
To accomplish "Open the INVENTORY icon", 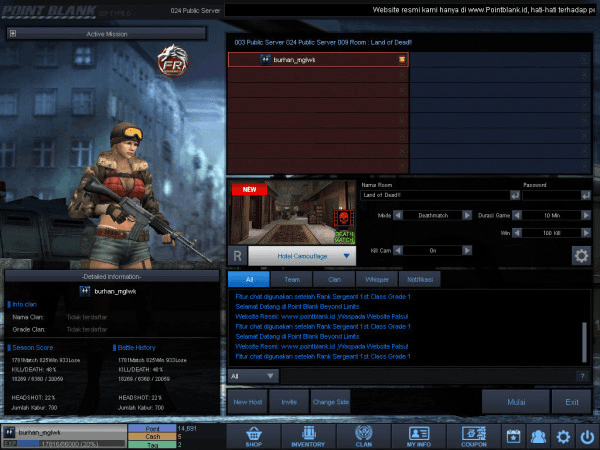I will [x=308, y=437].
